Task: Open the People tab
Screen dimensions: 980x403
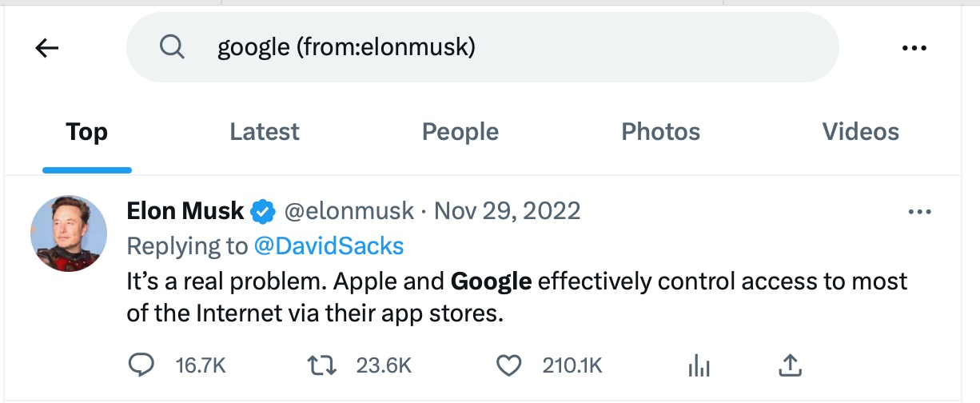Action: tap(460, 132)
